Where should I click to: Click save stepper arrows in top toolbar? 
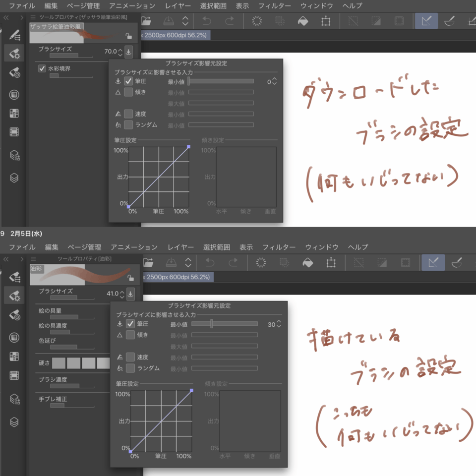tap(185, 21)
